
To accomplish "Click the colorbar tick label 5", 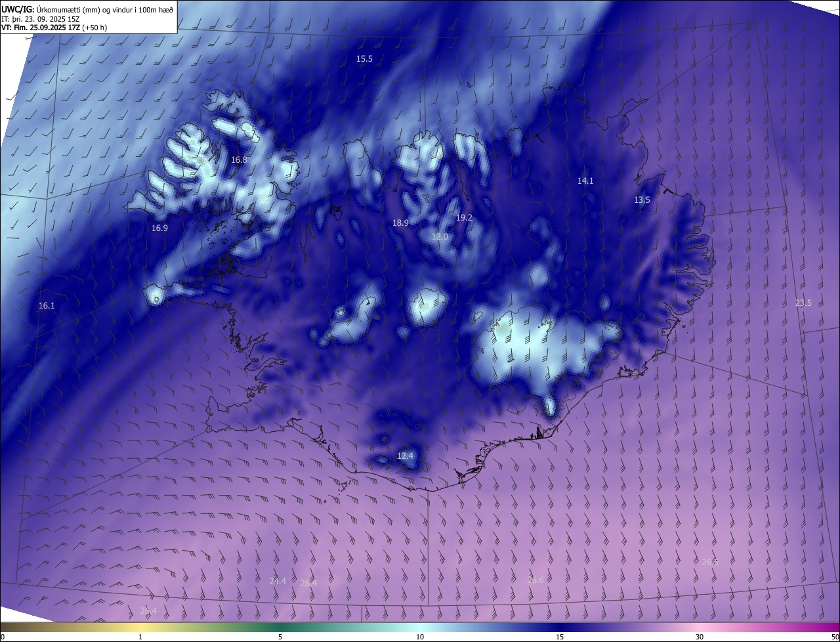I will click(x=280, y=637).
